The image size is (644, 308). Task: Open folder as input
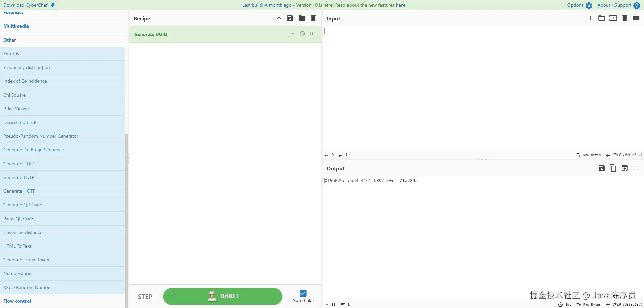pyautogui.click(x=602, y=18)
